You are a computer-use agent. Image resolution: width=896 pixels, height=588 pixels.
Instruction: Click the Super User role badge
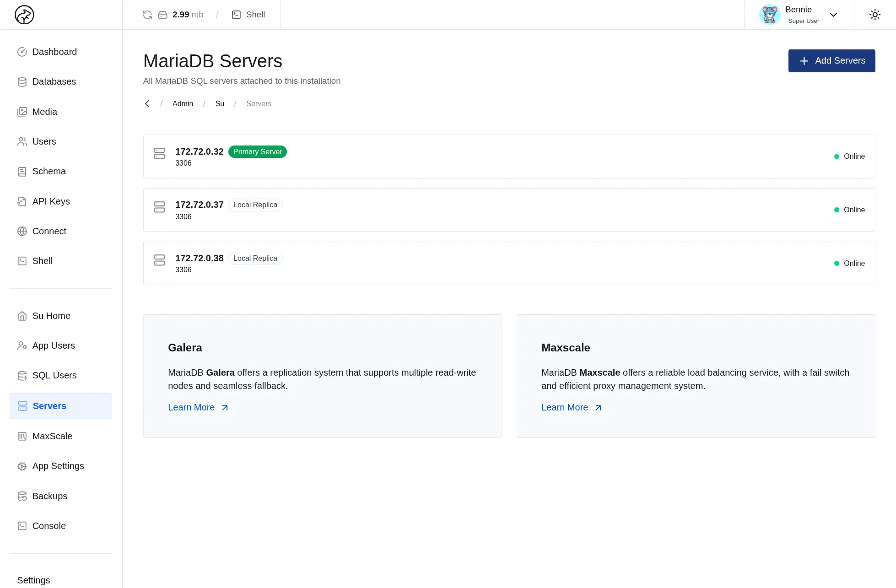click(x=804, y=21)
